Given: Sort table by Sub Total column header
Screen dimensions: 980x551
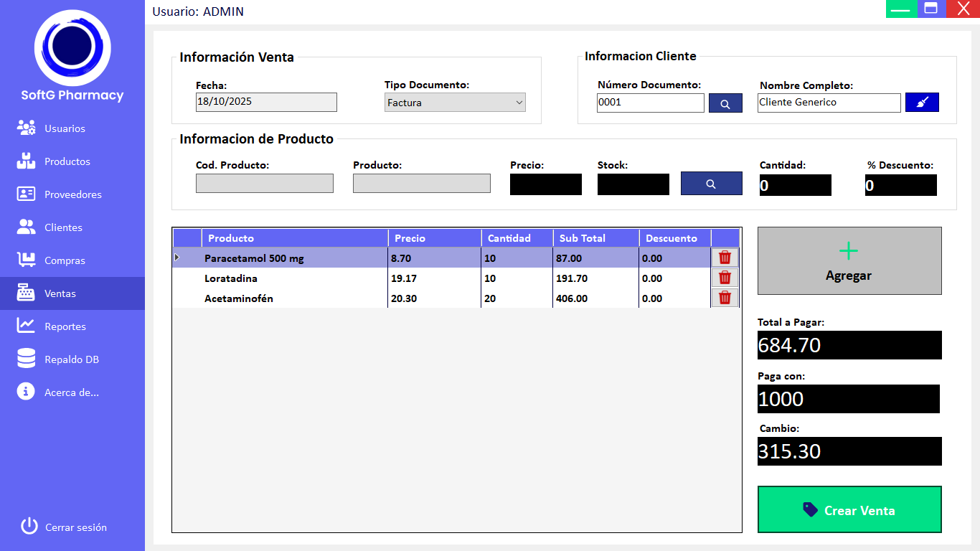Looking at the screenshot, I should [x=595, y=238].
